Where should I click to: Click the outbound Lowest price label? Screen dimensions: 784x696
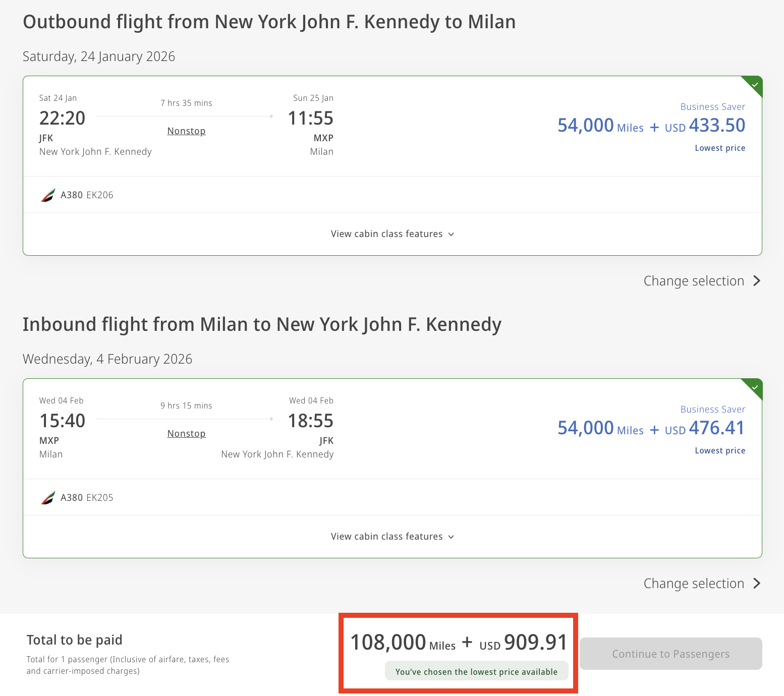click(719, 148)
